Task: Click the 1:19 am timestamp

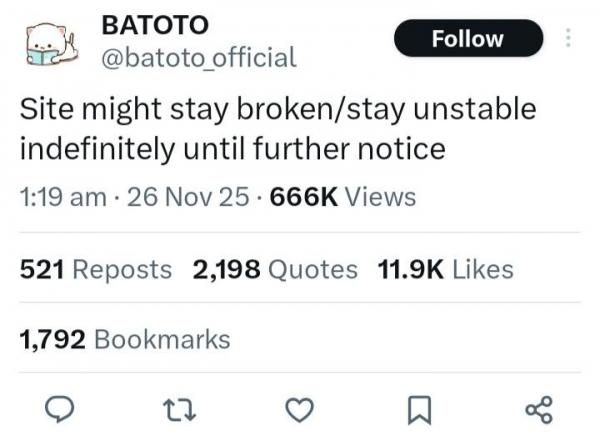Action: click(x=63, y=197)
